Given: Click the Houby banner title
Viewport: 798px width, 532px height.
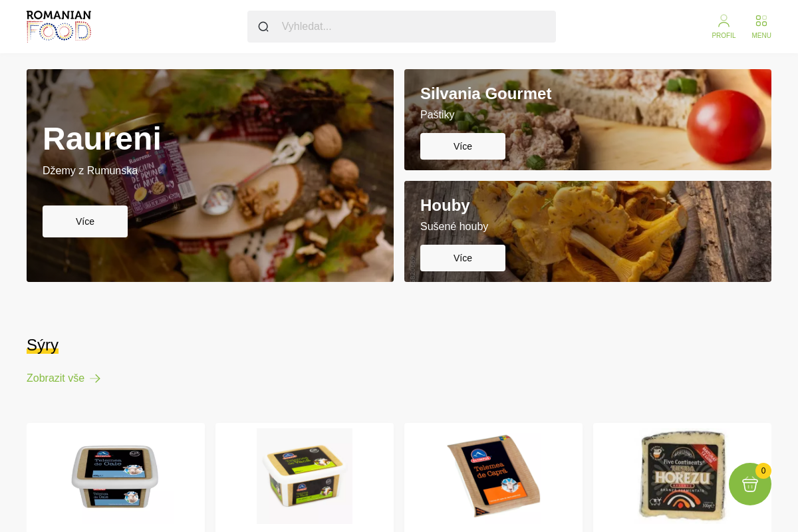Looking at the screenshot, I should (445, 205).
